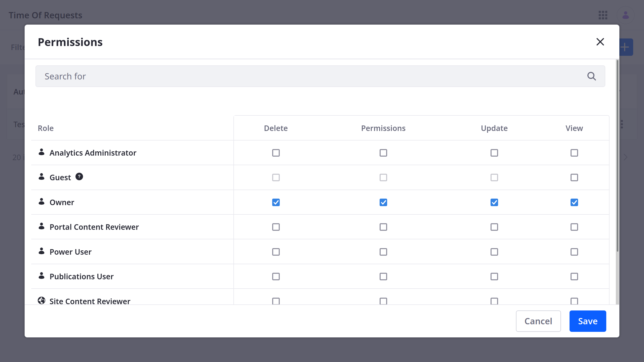Screen dimensions: 644x362
Task: Click the Cancel button
Action: tap(538, 321)
